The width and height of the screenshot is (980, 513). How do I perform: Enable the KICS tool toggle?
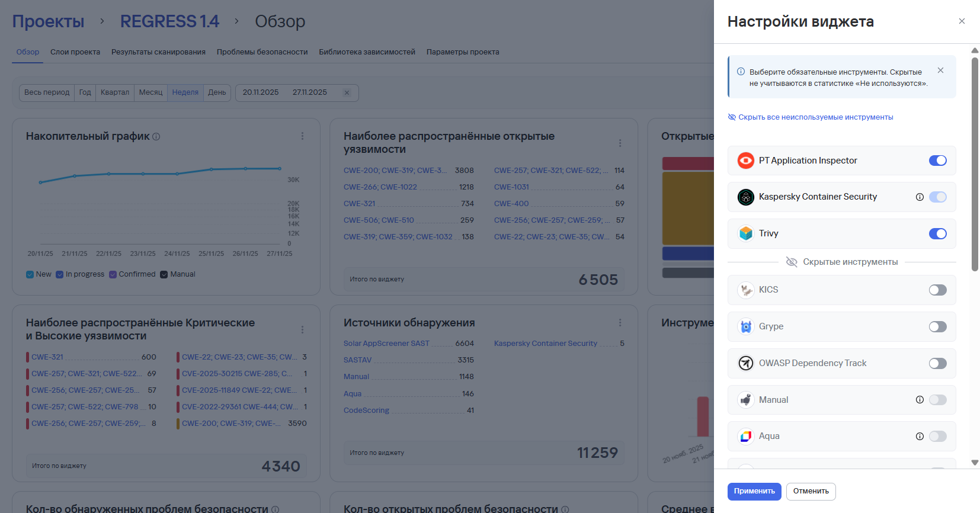coord(937,290)
